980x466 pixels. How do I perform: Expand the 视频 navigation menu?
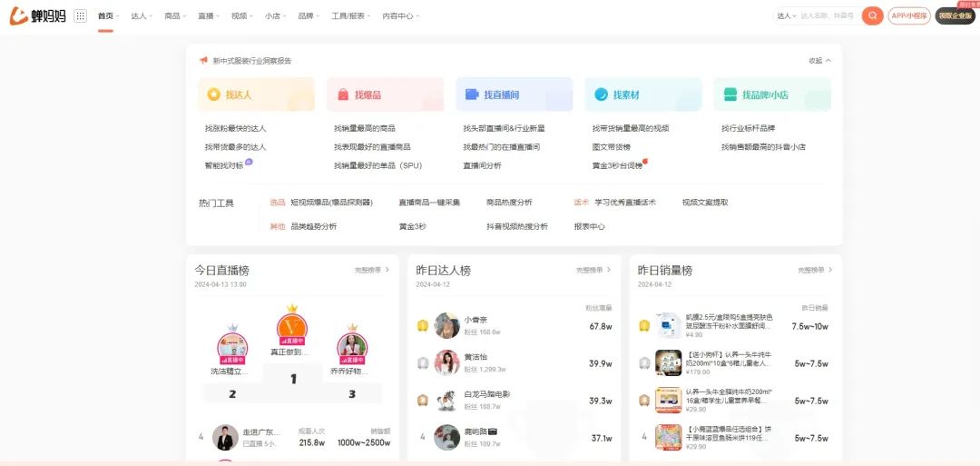point(242,16)
